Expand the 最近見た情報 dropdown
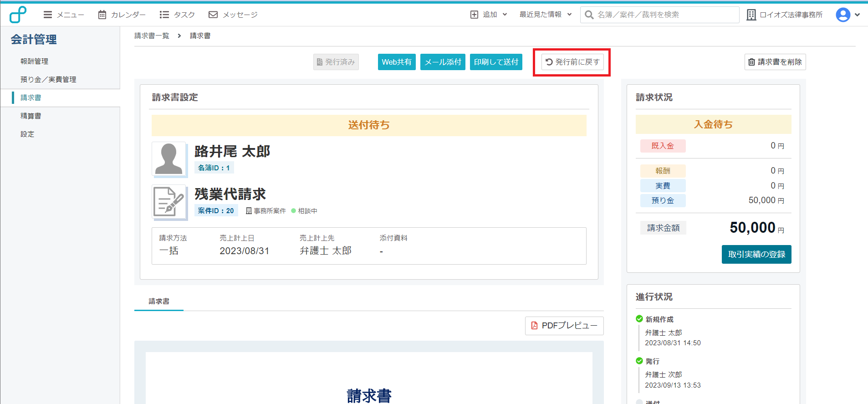 point(546,15)
